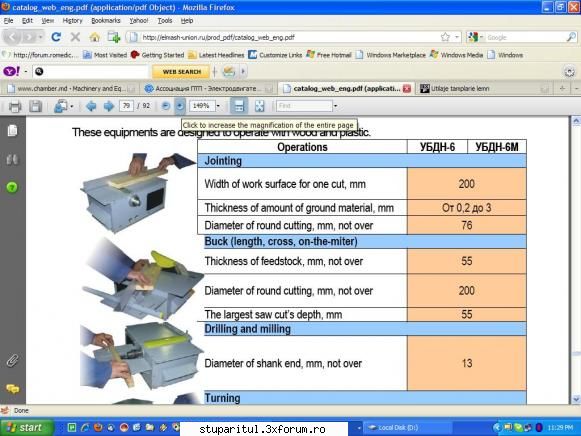Open Customize Links bookmark
Image resolution: width=581 pixels, height=436 pixels.
(275, 55)
